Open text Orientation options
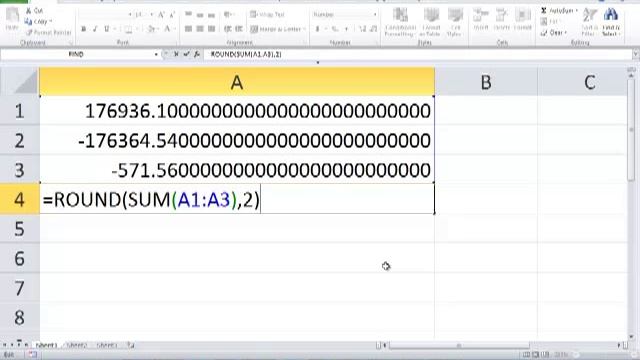Screen dimensions: 640x360 point(228,15)
